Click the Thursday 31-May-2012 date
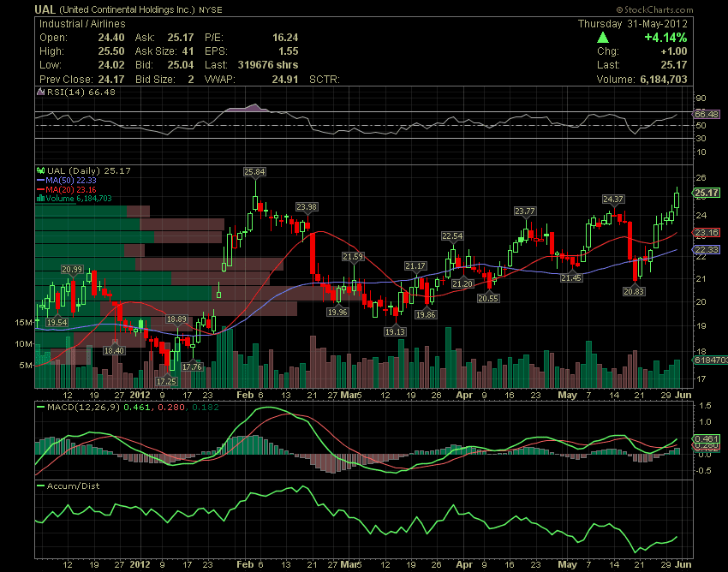 pyautogui.click(x=632, y=24)
